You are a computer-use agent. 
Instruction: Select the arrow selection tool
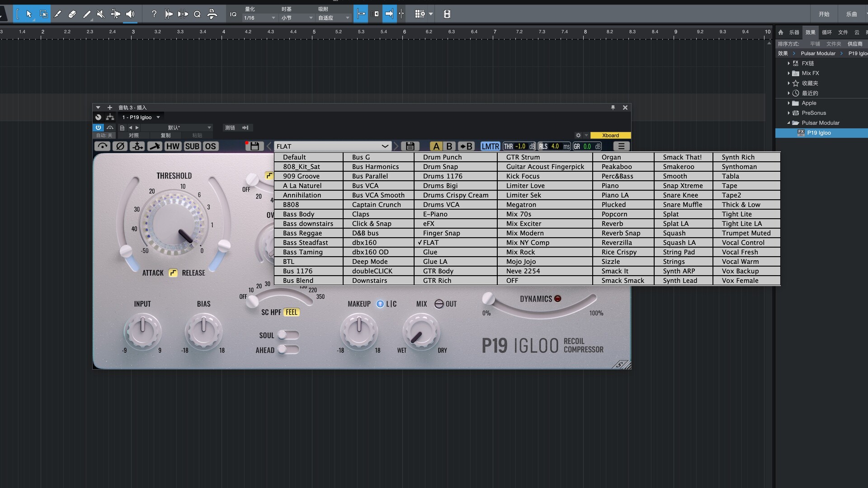pos(29,14)
